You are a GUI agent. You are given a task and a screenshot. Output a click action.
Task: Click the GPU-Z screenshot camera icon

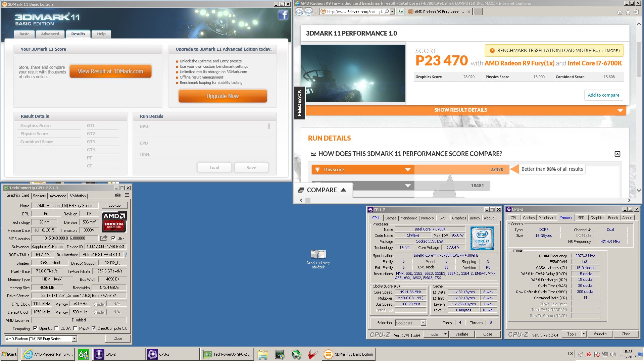[118, 195]
